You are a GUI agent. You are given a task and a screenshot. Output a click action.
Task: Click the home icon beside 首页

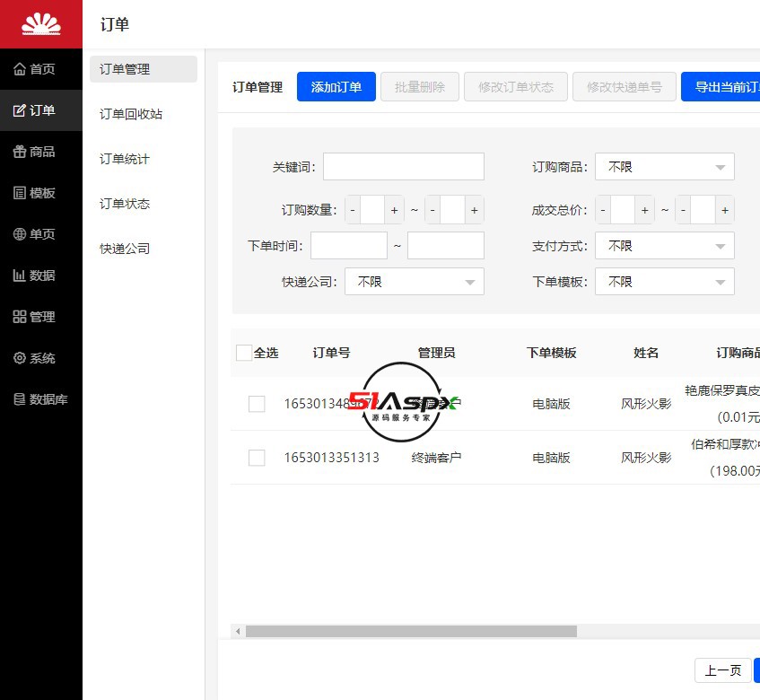click(x=20, y=69)
